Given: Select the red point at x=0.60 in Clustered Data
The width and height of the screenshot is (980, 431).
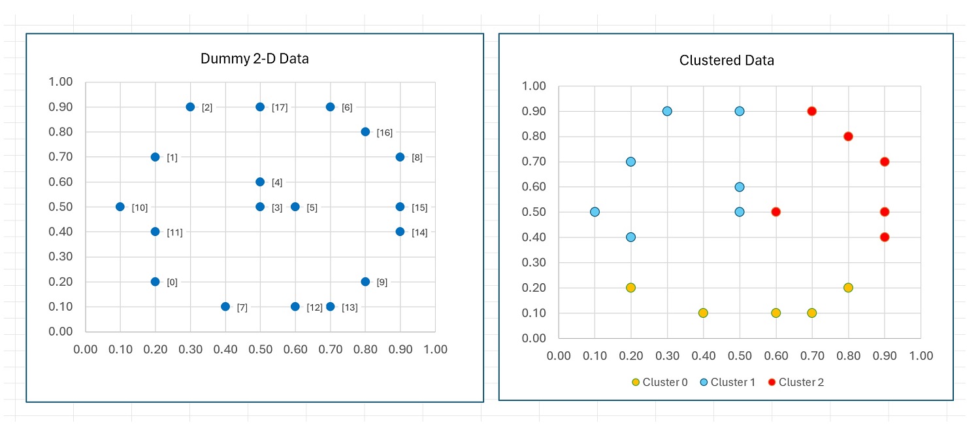Looking at the screenshot, I should 776,212.
